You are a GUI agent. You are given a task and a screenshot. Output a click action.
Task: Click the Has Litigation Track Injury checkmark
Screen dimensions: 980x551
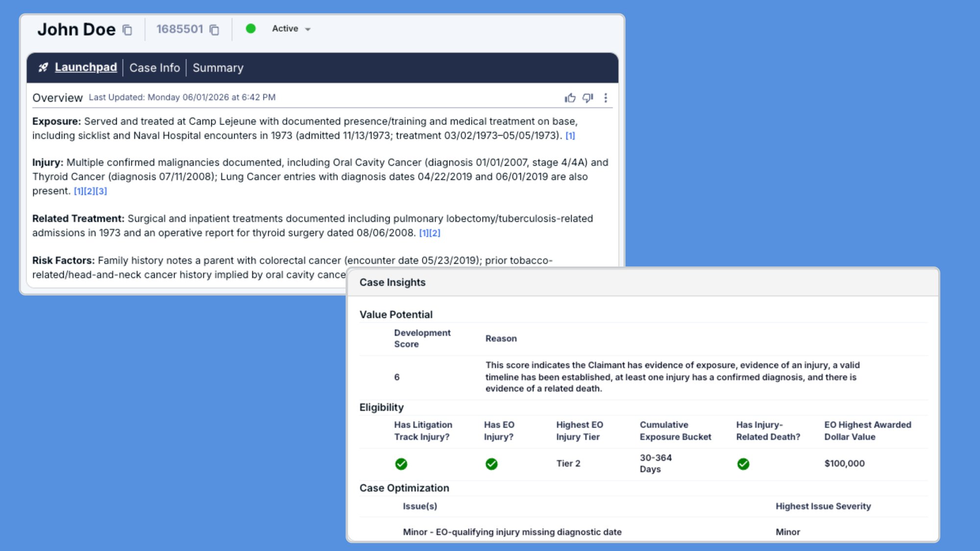pos(401,464)
